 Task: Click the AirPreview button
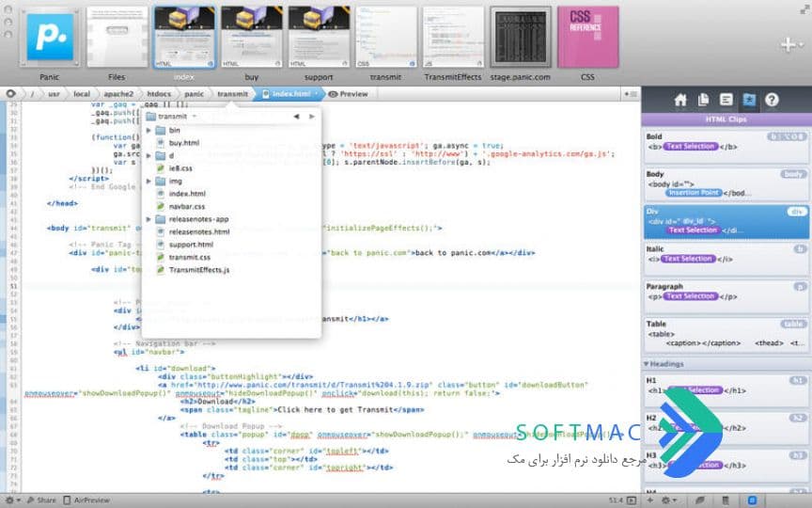coord(86,500)
